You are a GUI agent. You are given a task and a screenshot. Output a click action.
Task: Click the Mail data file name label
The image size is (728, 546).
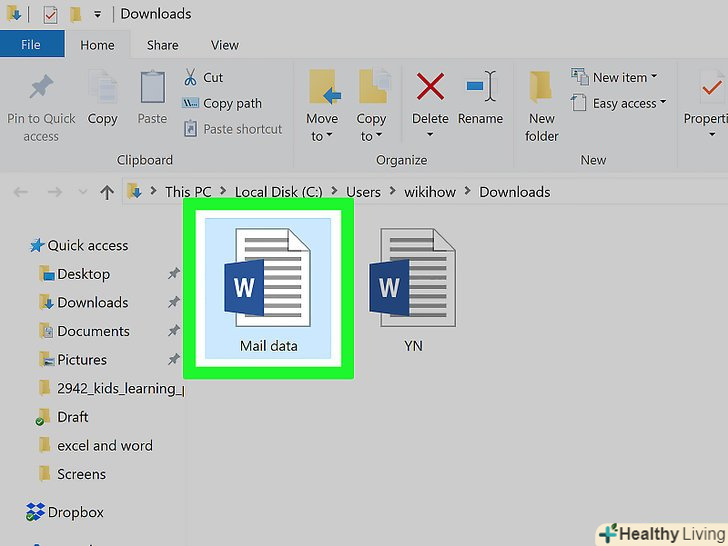(268, 346)
